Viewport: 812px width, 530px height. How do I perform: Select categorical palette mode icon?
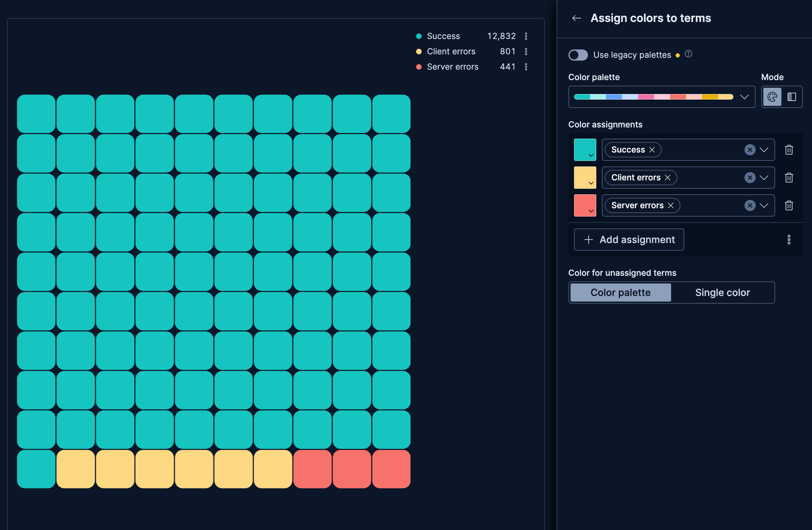tap(772, 97)
